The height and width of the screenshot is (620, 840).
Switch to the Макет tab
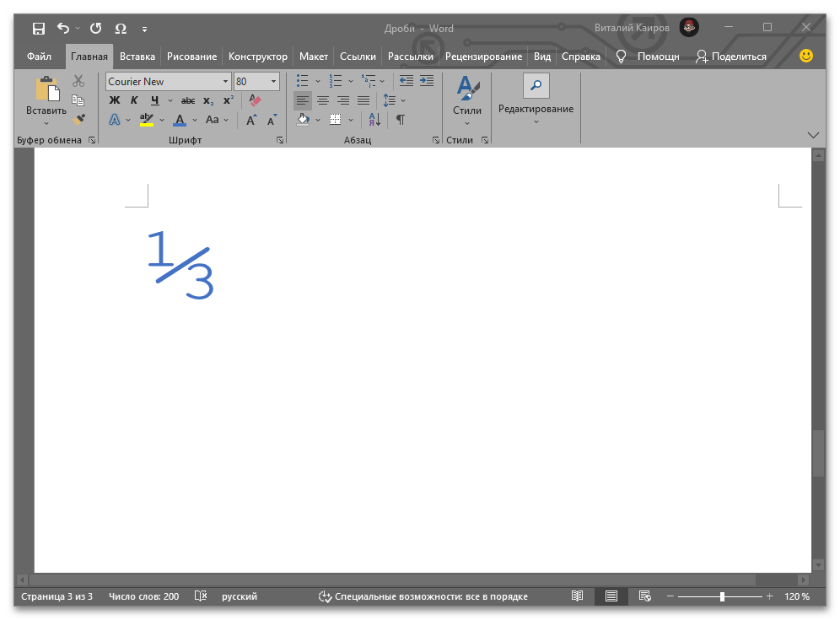(313, 57)
